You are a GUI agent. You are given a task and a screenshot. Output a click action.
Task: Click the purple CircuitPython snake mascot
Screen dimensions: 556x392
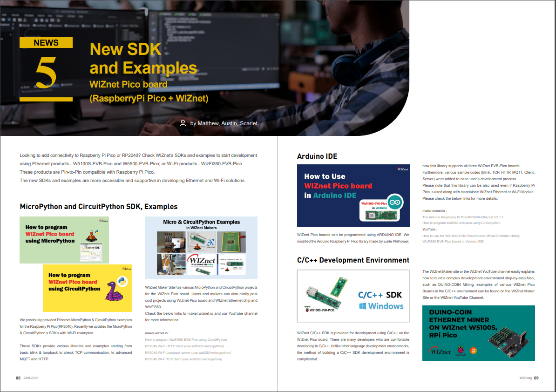[x=114, y=292]
